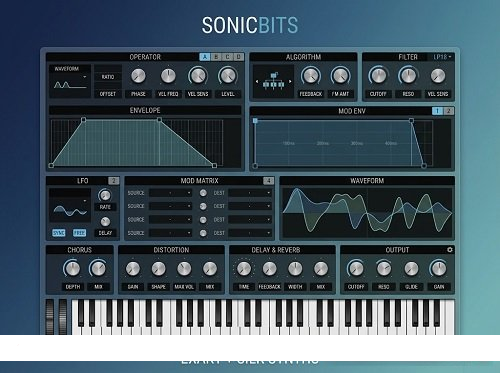Switch to Operator D tab
The image size is (500, 373).
pos(239,57)
